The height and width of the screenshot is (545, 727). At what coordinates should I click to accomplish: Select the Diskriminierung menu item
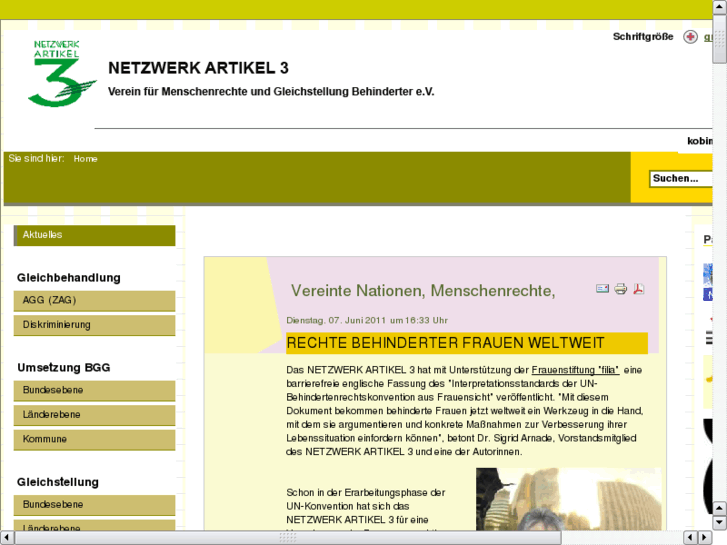tap(95, 325)
